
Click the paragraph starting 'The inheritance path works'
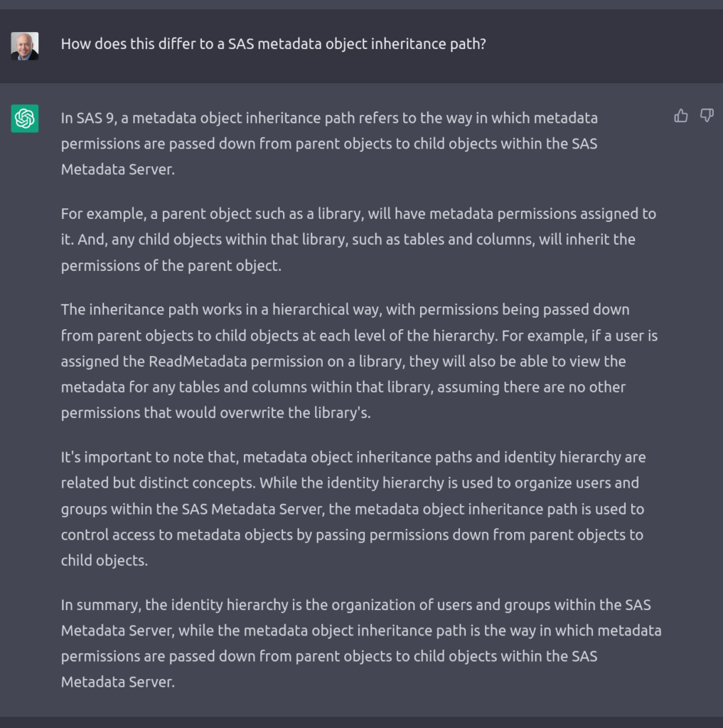(360, 361)
